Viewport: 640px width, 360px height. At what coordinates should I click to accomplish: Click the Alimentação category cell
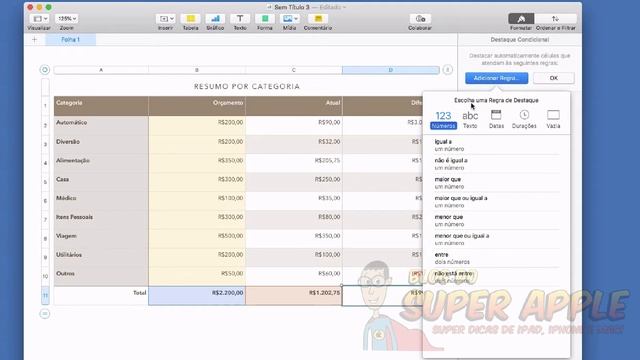click(101, 163)
